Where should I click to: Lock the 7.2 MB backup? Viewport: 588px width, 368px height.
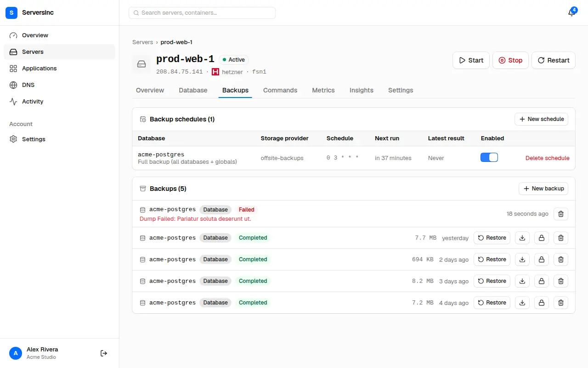[541, 303]
